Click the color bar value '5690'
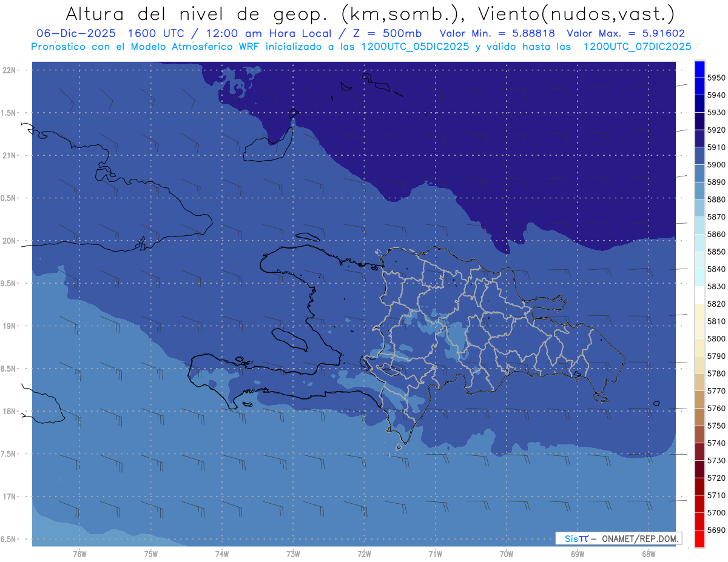 tap(716, 530)
